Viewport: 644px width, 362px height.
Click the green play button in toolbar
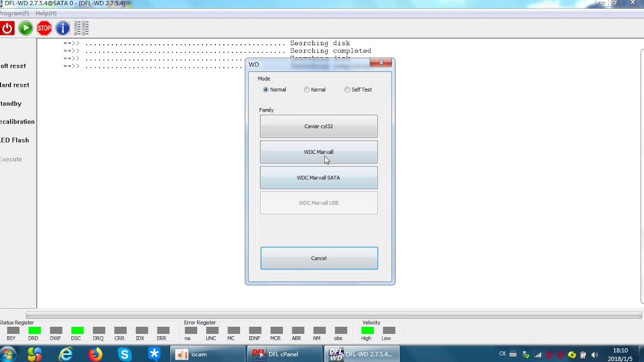click(x=26, y=28)
